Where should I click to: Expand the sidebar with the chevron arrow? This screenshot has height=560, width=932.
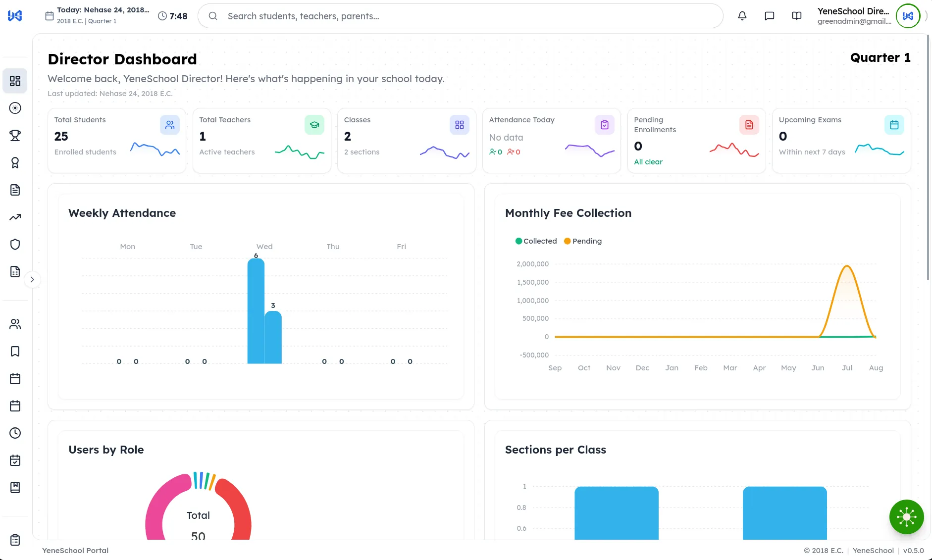(x=32, y=279)
